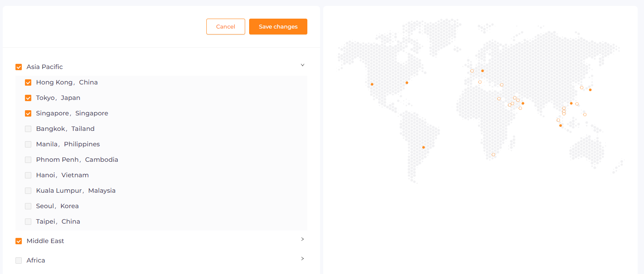Expand the Africa section chevron

[x=303, y=259]
